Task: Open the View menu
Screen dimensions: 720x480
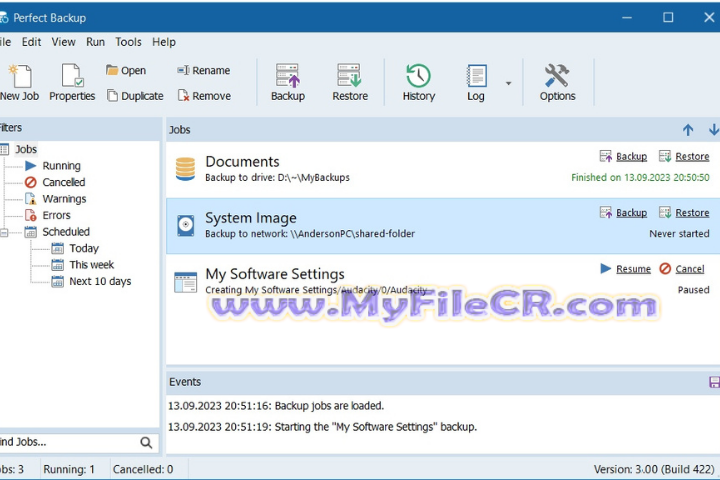Action: pos(63,42)
